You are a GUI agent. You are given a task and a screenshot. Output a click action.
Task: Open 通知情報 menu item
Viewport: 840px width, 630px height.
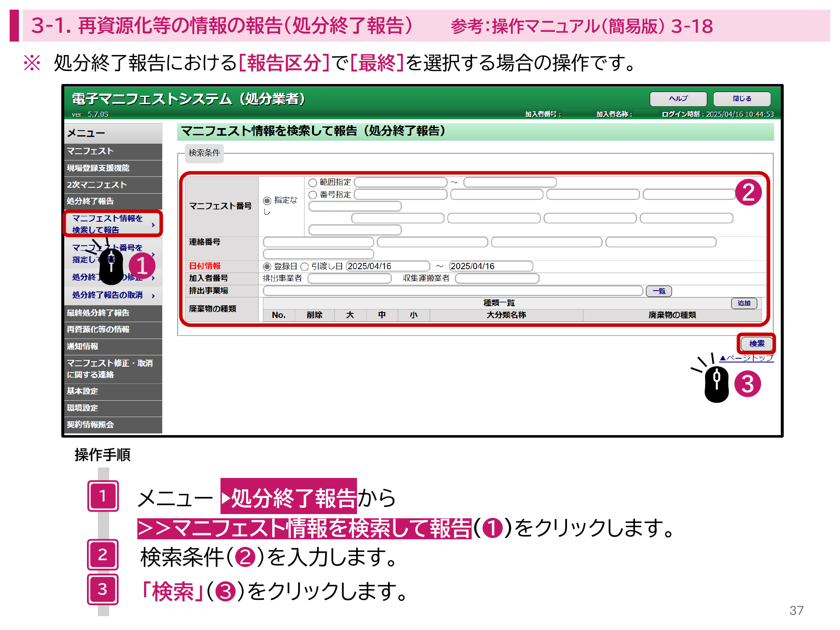(x=113, y=346)
